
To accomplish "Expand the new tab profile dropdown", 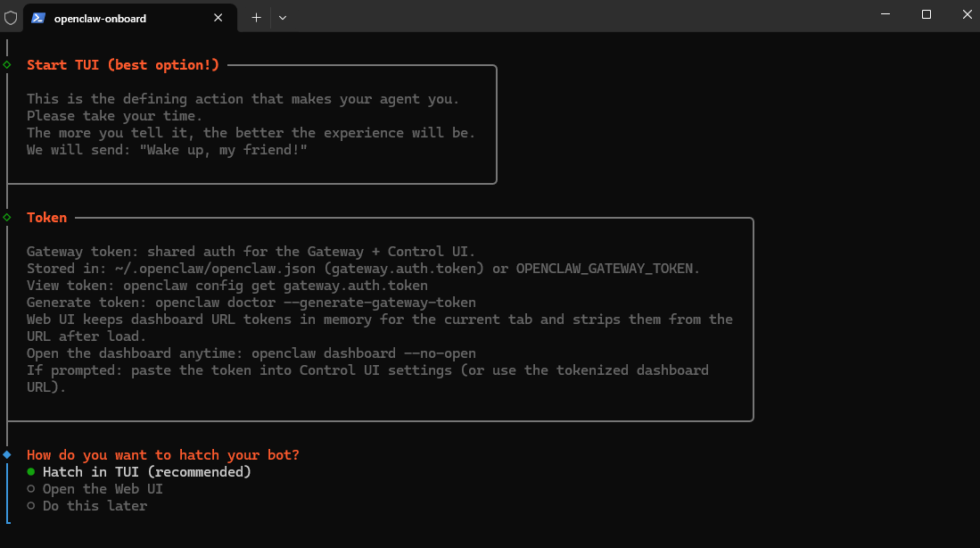I will point(283,17).
